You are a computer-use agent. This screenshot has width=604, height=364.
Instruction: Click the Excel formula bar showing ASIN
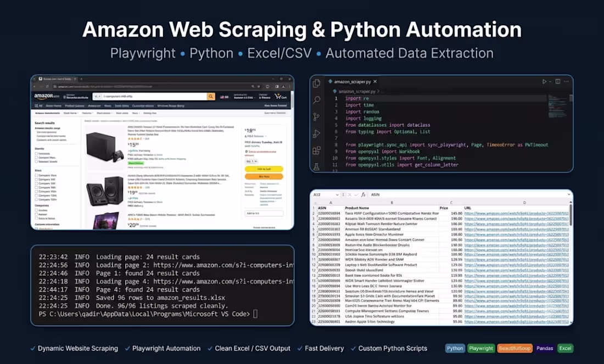(467, 195)
